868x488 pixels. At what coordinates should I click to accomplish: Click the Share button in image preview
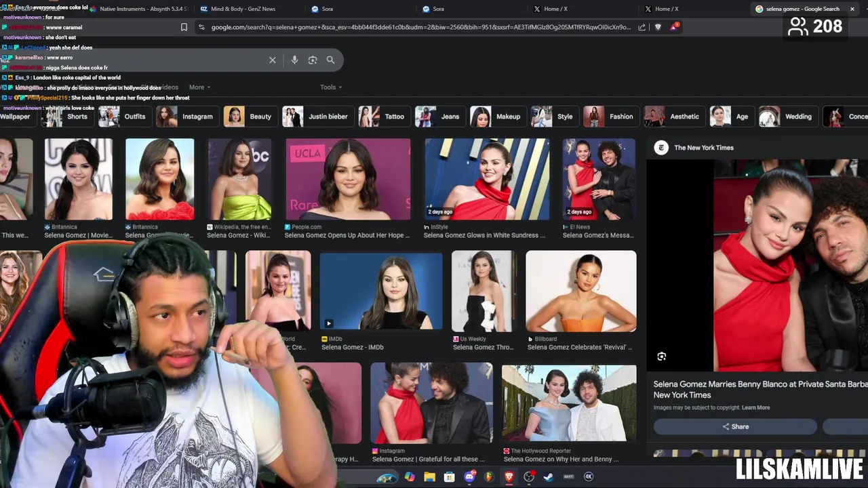click(735, 426)
